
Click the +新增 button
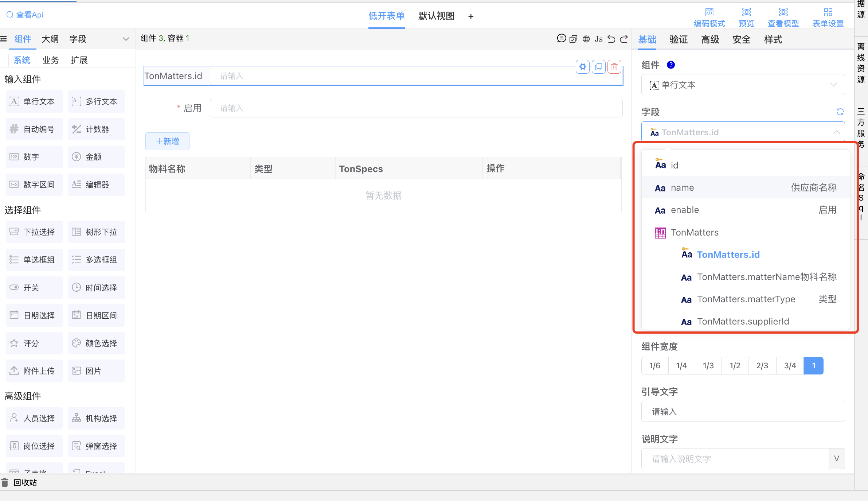(x=167, y=141)
